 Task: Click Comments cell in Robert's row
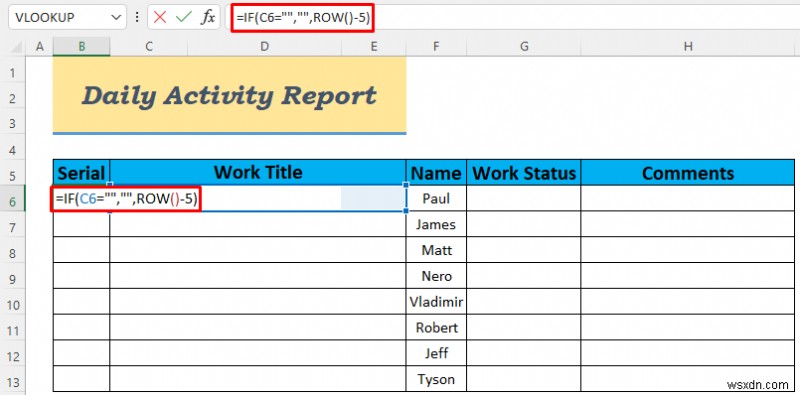688,327
